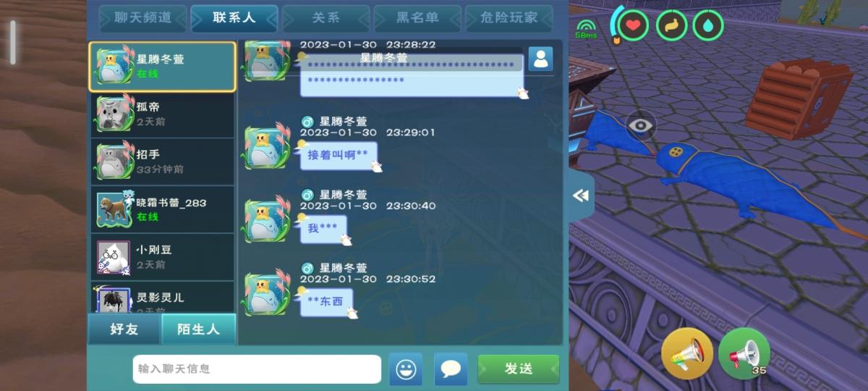
Task: Tap the stomach hunger status icon
Action: coord(671,26)
